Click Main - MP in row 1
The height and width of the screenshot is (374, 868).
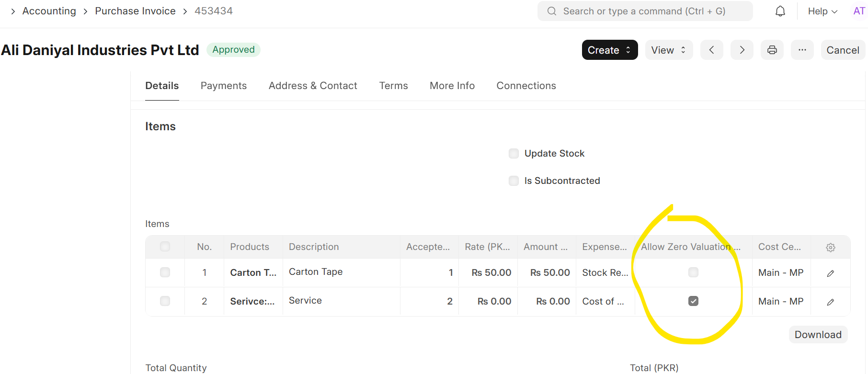[x=781, y=272]
